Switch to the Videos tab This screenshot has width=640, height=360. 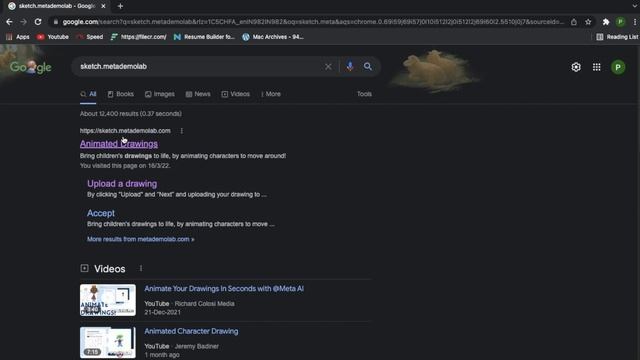click(236, 94)
